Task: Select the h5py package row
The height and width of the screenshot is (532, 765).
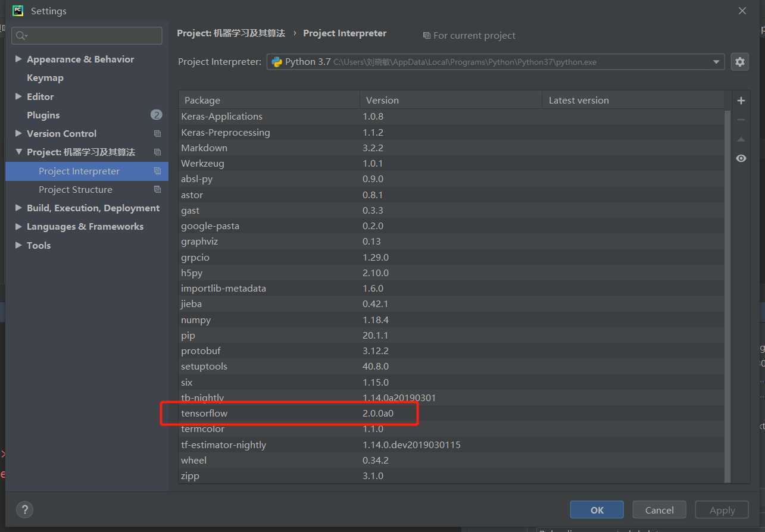Action: pos(451,273)
